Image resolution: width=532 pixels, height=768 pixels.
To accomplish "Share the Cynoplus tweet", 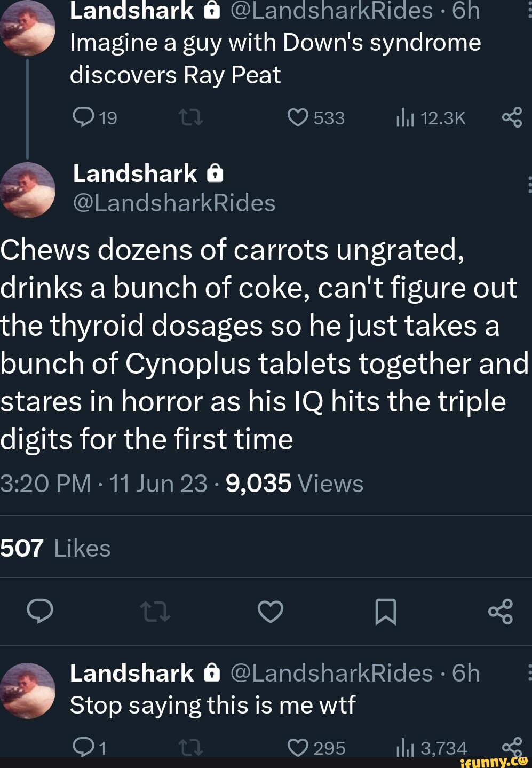I will (502, 613).
